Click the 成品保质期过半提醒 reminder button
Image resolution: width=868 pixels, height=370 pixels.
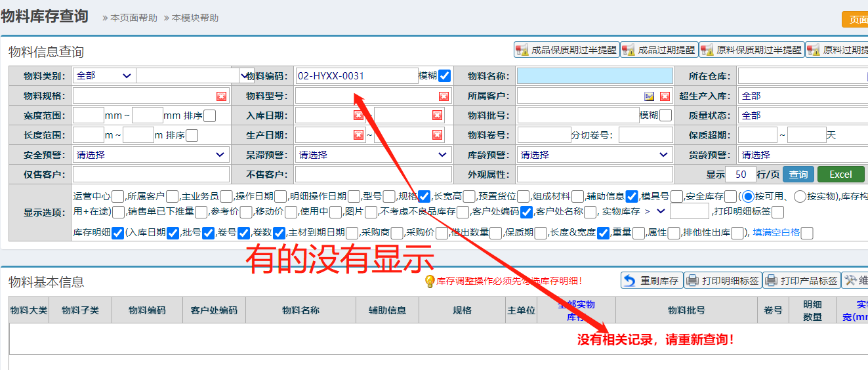pyautogui.click(x=566, y=50)
